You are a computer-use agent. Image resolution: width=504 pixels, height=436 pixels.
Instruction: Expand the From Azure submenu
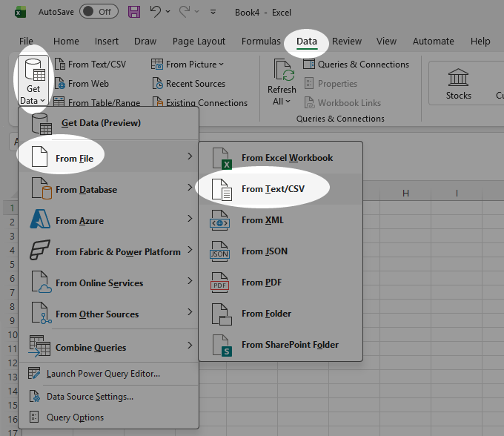[x=109, y=221]
